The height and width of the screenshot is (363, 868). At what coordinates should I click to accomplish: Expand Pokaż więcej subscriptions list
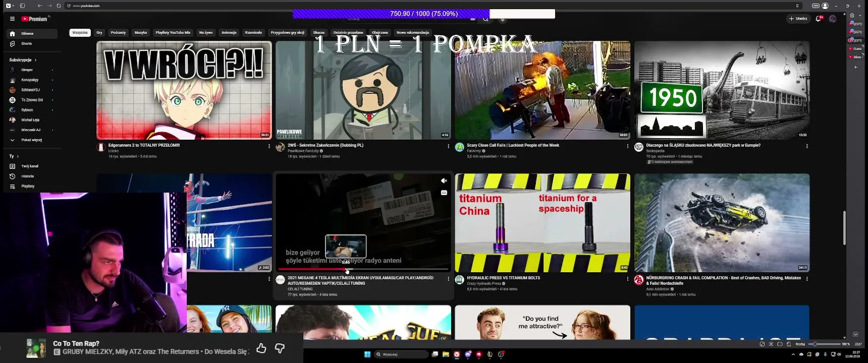32,140
